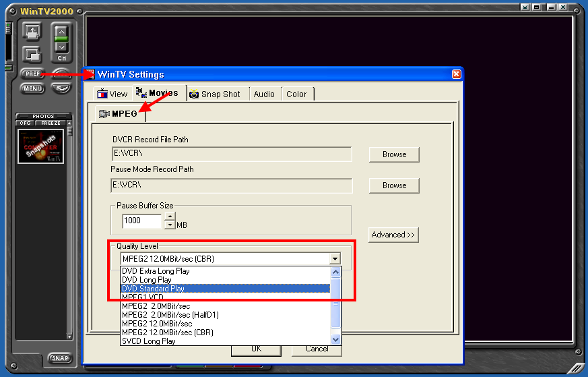Select SVCD Long Play option
This screenshot has width=588, height=377.
pos(226,341)
